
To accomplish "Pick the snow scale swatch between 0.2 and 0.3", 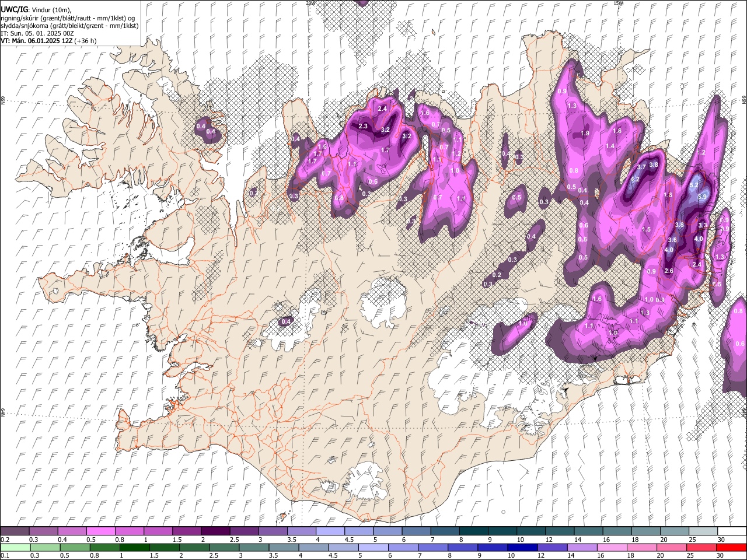I will [15, 531].
